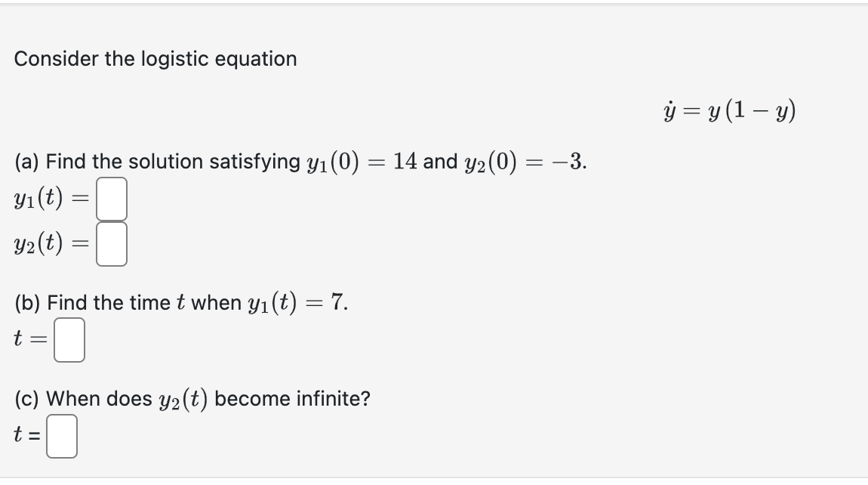Click the y2(t) answer input box

point(113,243)
